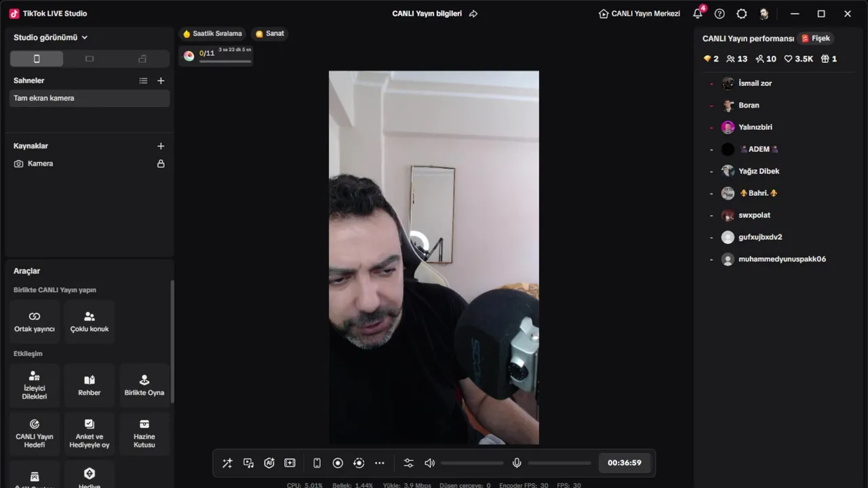Open the Hediye tool at panel bottom

(90, 476)
